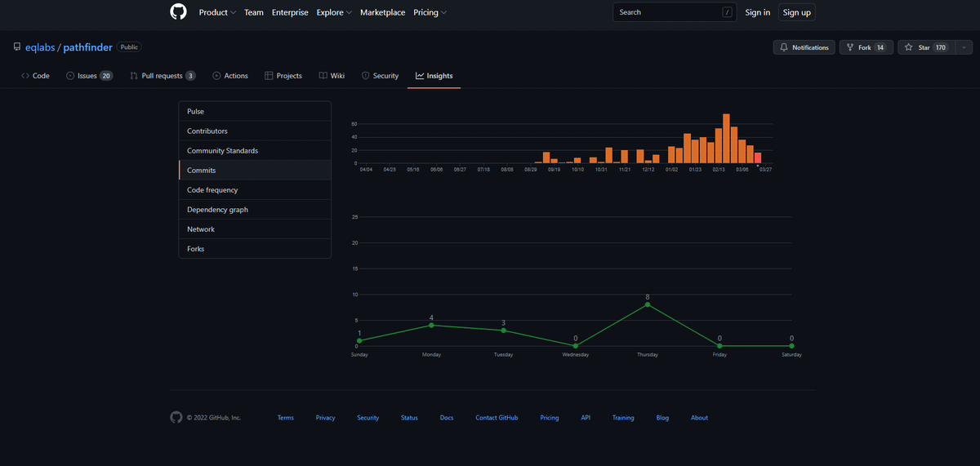
Task: Open Code frequency in the sidebar
Action: click(212, 190)
